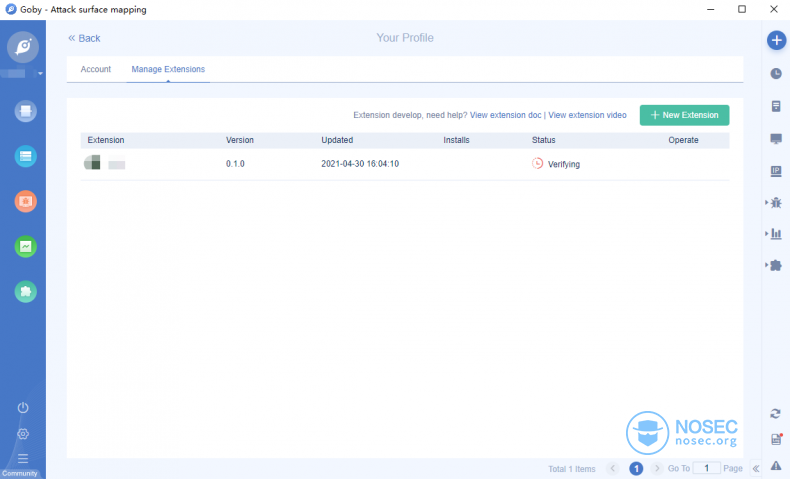The height and width of the screenshot is (479, 790).
Task: Expand the arrow next to puzzle icon
Action: pos(766,265)
